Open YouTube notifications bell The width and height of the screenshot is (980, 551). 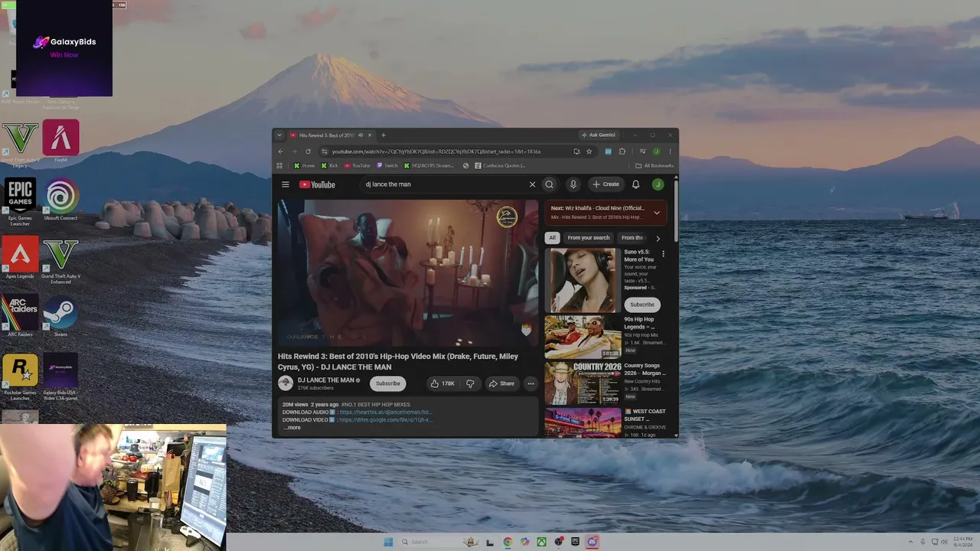(635, 184)
